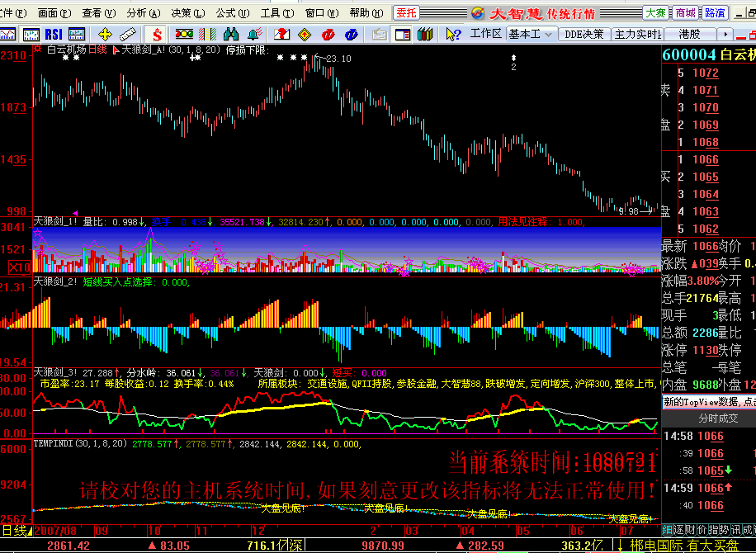Click the 委托 trading button
The height and width of the screenshot is (553, 756).
[x=406, y=13]
